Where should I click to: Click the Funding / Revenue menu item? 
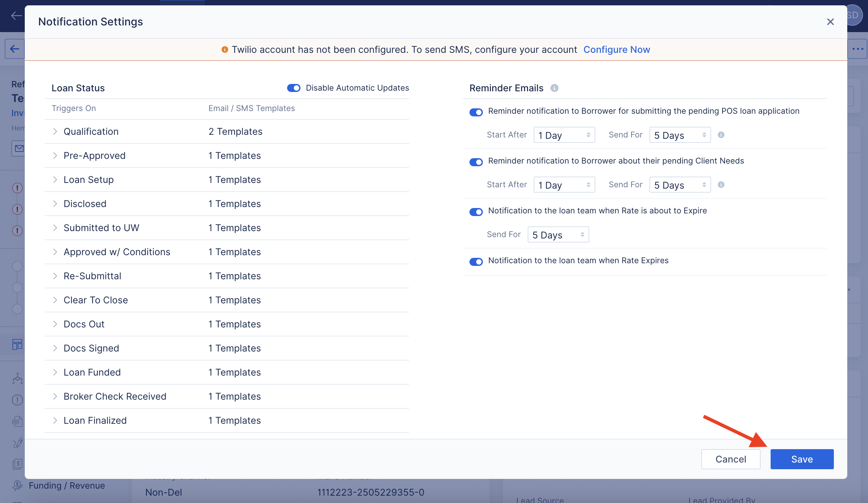pyautogui.click(x=67, y=485)
